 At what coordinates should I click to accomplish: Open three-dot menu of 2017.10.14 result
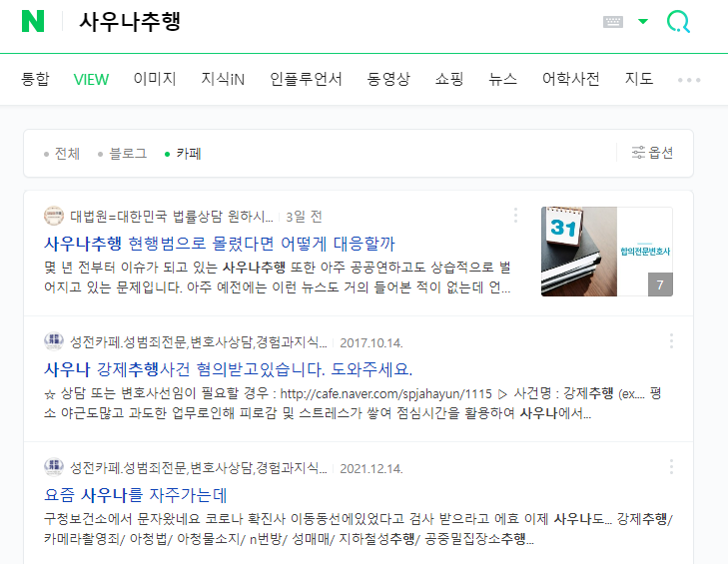[x=671, y=341]
